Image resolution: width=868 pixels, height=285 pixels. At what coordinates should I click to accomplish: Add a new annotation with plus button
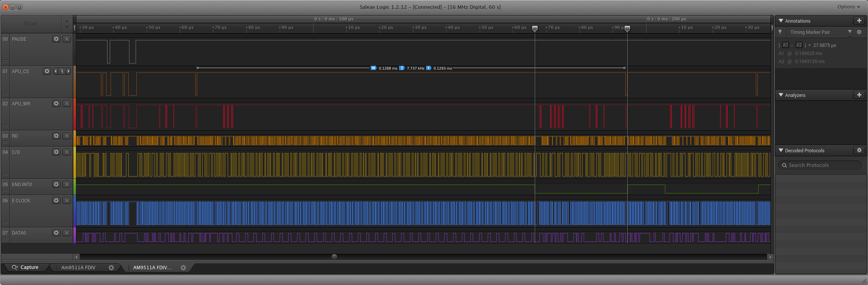859,21
